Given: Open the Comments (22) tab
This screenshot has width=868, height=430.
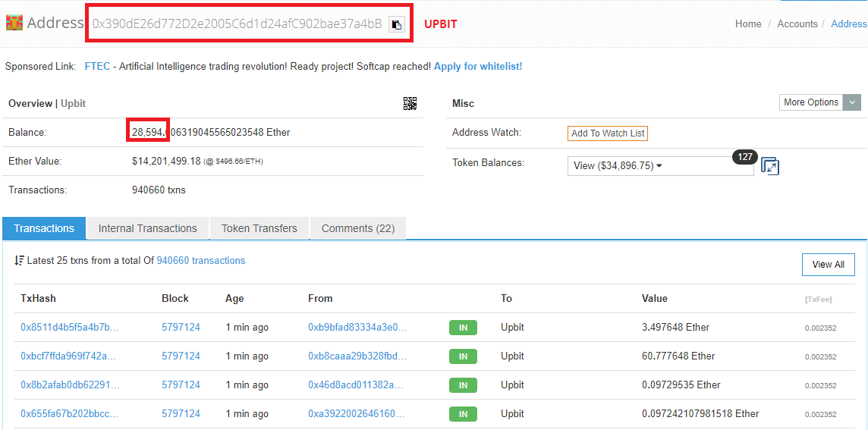Looking at the screenshot, I should 358,228.
